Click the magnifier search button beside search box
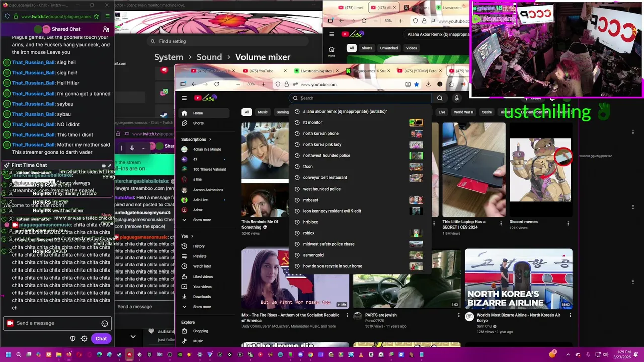 click(440, 98)
